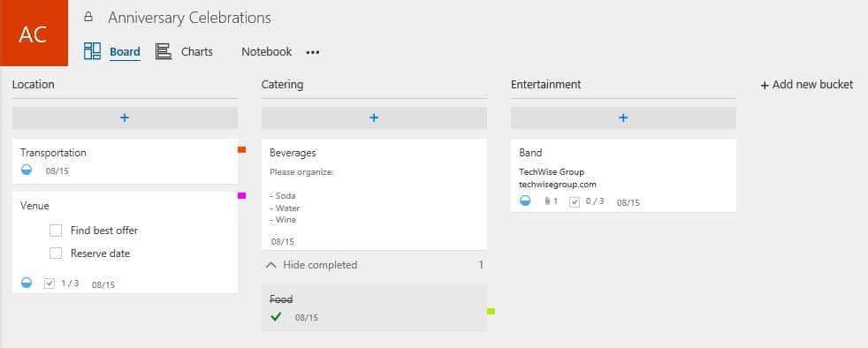Click the Board view icon

click(x=92, y=51)
